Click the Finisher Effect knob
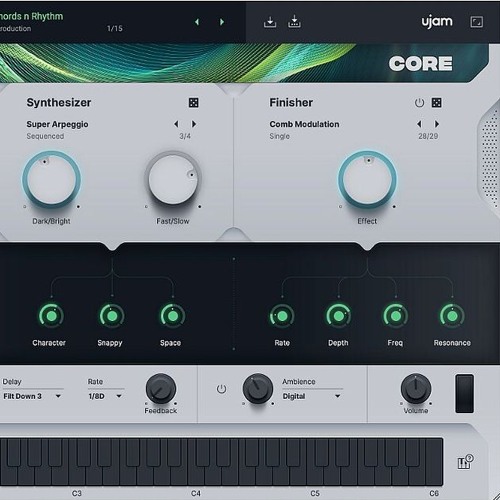The image size is (500, 500). point(367,179)
